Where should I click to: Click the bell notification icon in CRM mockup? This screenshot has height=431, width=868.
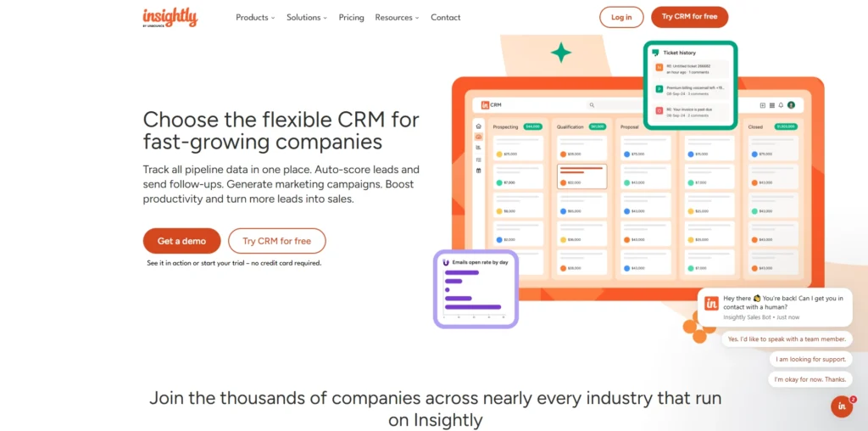(781, 105)
